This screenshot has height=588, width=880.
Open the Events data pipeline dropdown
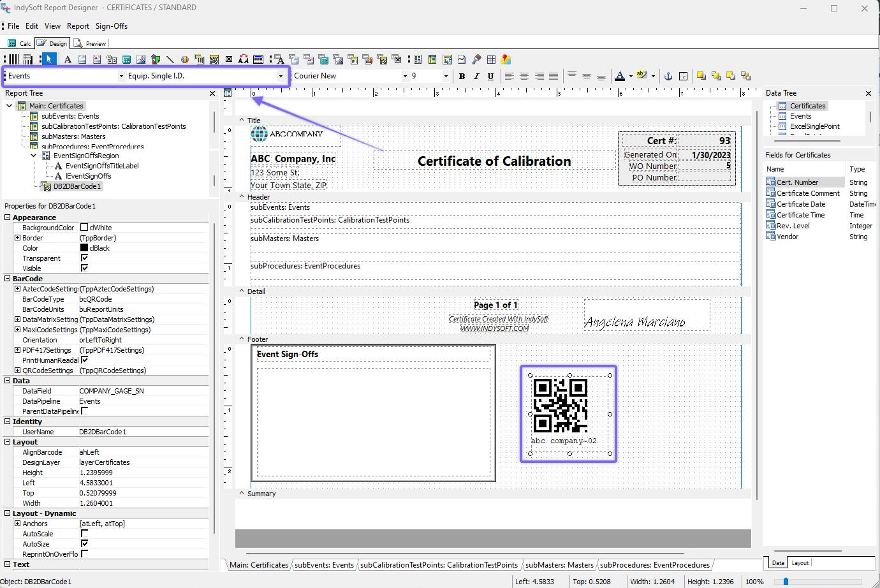[121, 76]
